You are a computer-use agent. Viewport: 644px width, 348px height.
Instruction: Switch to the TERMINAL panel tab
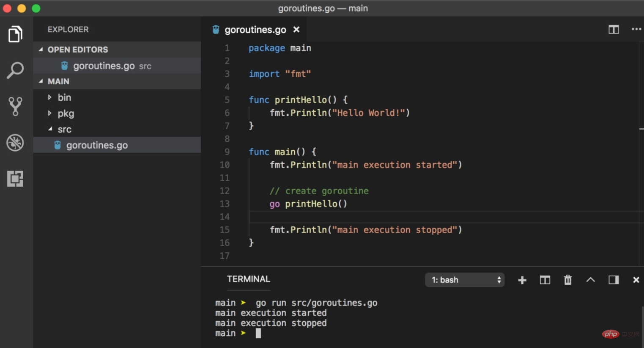(x=248, y=279)
